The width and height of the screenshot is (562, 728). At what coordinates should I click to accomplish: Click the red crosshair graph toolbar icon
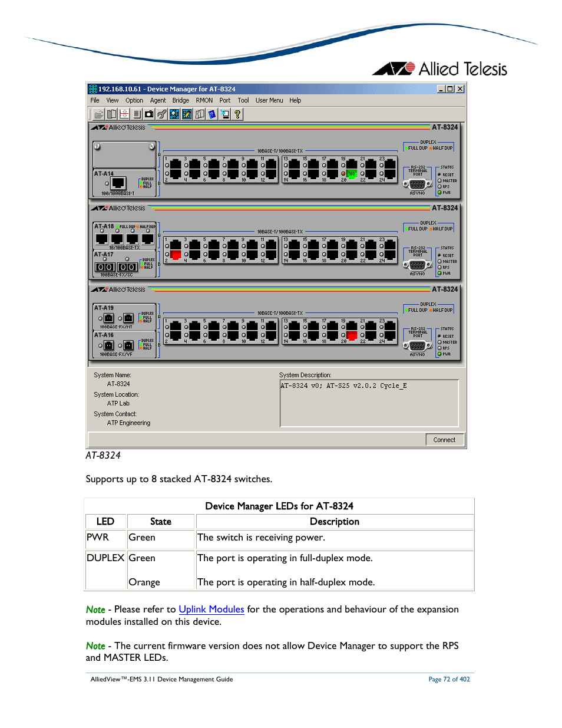coord(124,114)
